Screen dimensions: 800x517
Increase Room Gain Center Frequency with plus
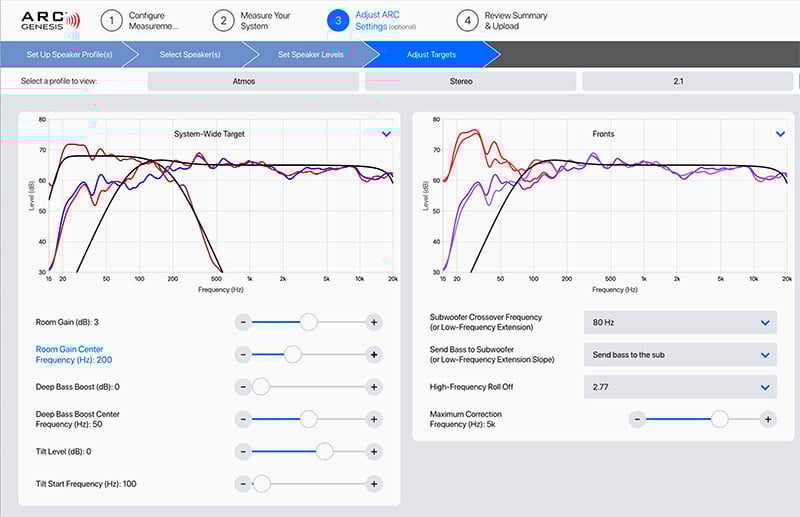click(x=373, y=354)
